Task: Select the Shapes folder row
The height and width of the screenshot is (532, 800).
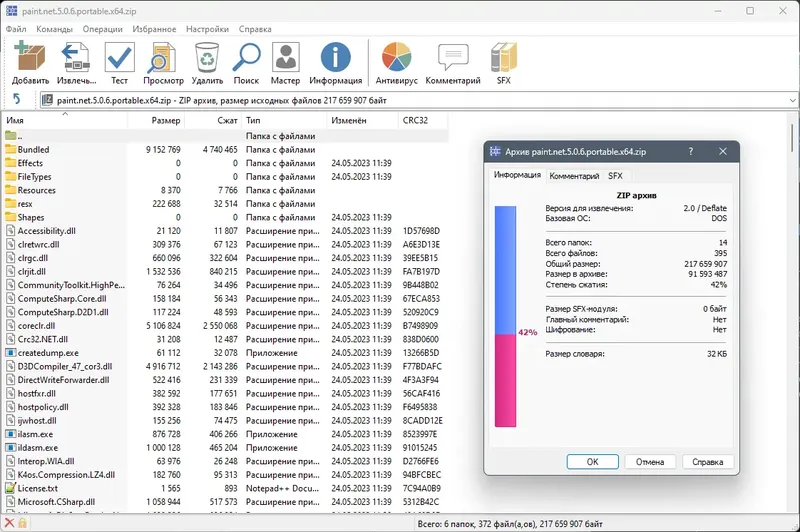Action: tap(224, 217)
